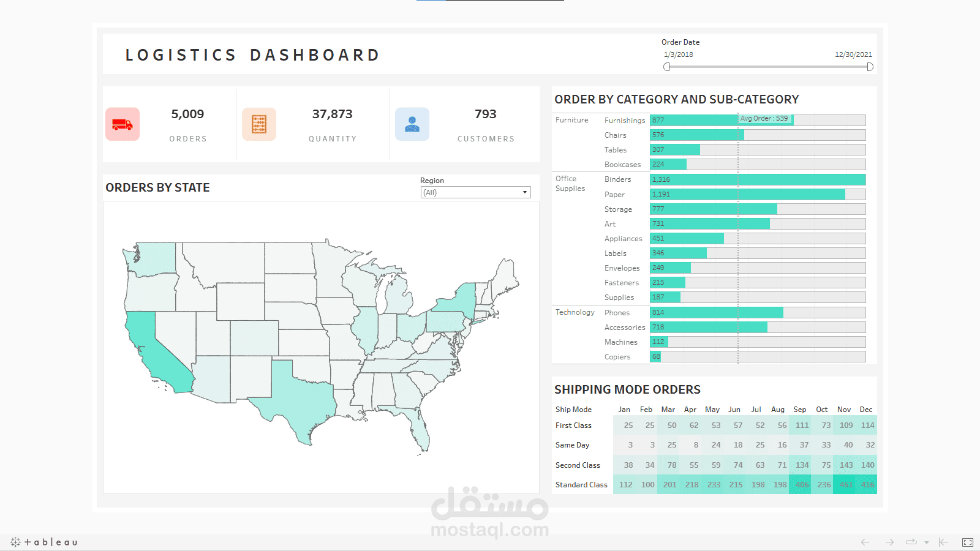
Task: Click the orange abacus Quantity icon
Action: point(259,124)
